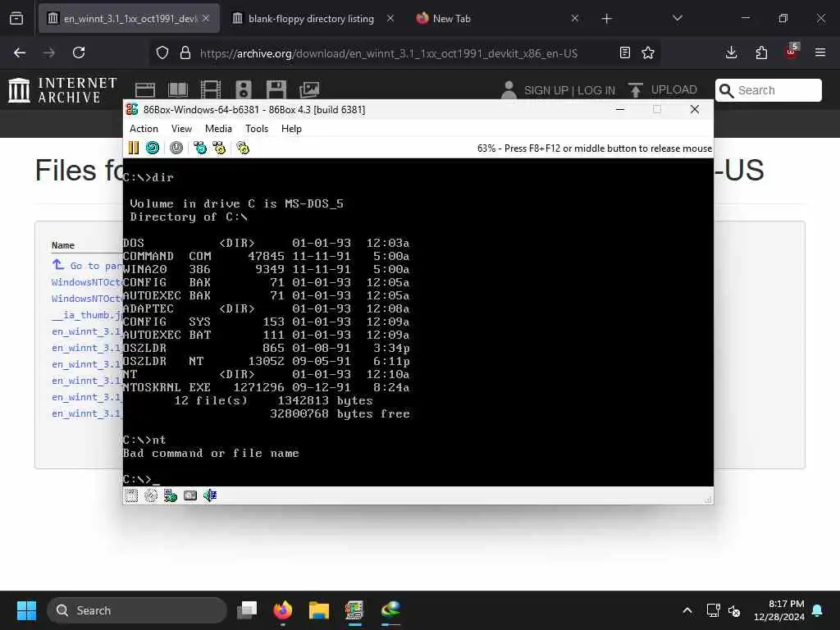Select the en_winnt_3.1 browser tab
The image size is (840, 630).
pyautogui.click(x=130, y=19)
